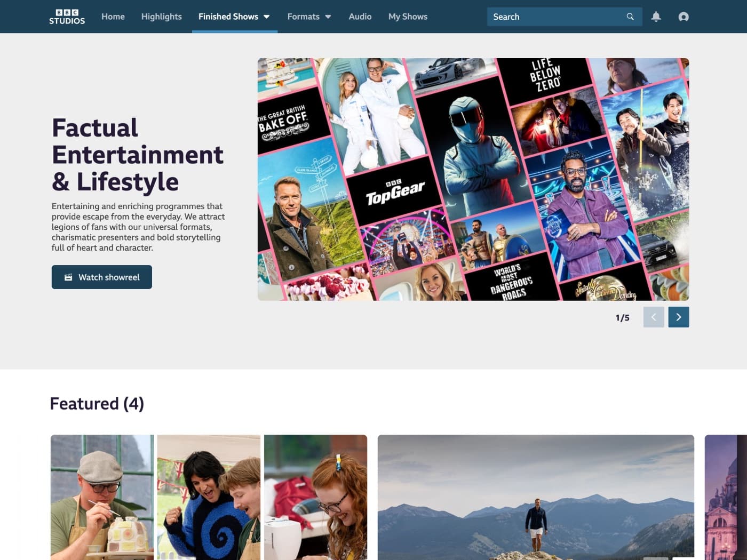Click the Watch showreel button

[x=102, y=277]
